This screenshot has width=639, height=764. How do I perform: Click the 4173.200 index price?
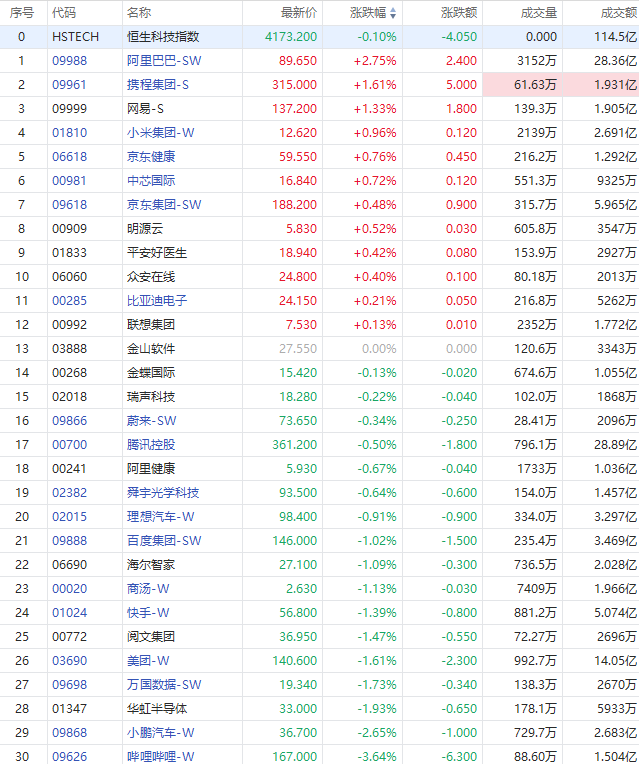click(291, 37)
